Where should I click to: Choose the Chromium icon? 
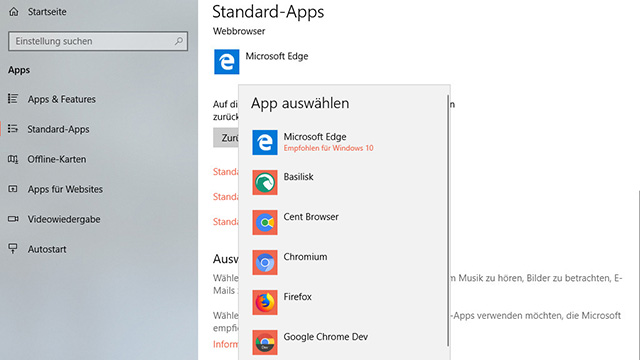click(x=265, y=262)
